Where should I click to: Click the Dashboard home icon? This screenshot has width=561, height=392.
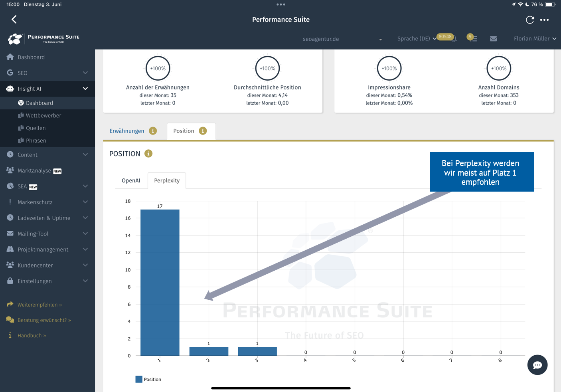[10, 57]
